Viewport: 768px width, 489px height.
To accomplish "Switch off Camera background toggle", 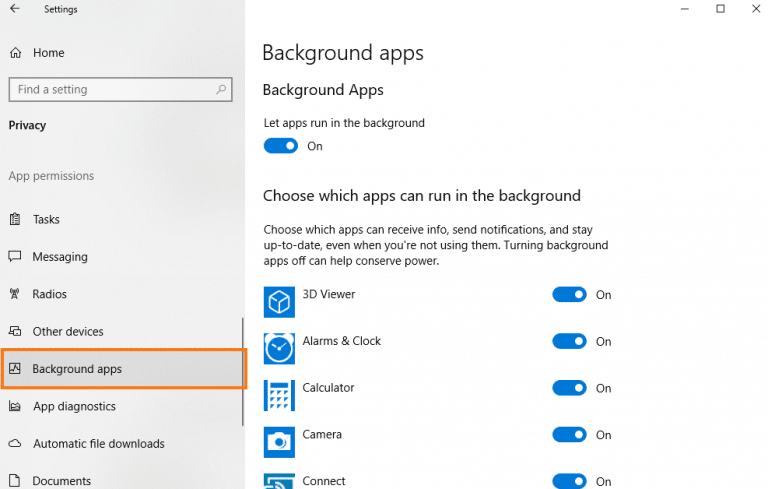I will tap(569, 435).
